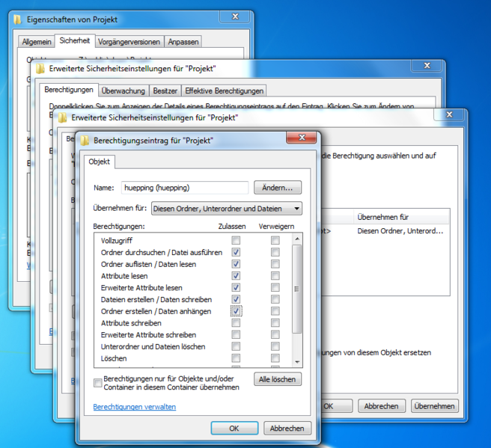Viewport: 491px width, 448px height.
Task: Click 'Vollzugriff' permission label
Action: [117, 241]
